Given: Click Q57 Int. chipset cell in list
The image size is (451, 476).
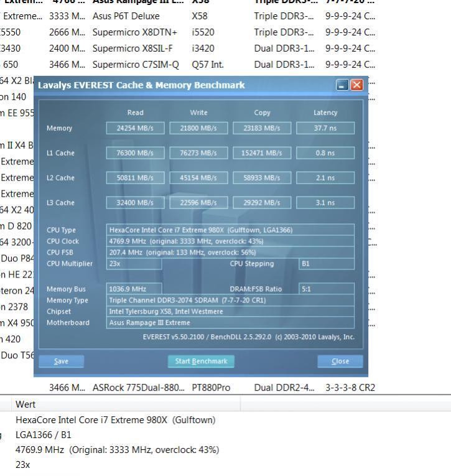Looking at the screenshot, I should click(x=208, y=64).
